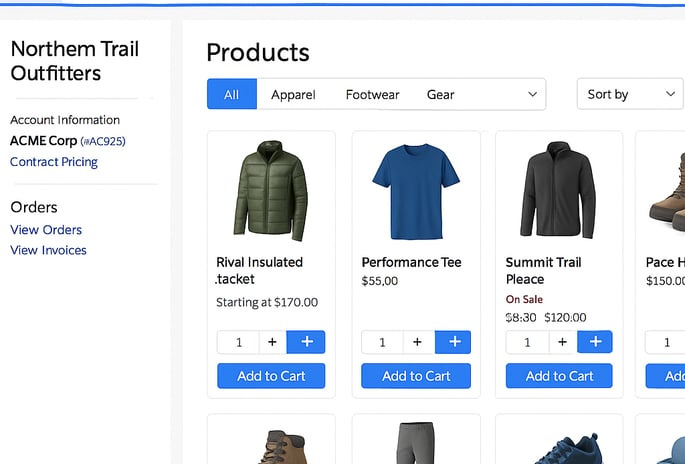Focus the quantity field for Rival Insulated Jacket
This screenshot has width=685, height=464.
tap(239, 342)
